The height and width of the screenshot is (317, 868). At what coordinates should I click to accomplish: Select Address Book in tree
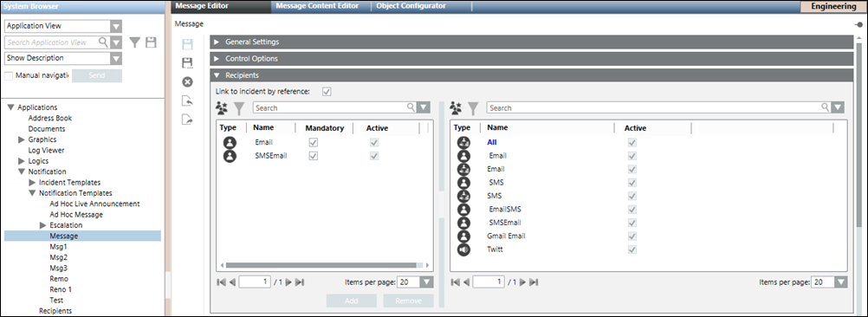[50, 119]
